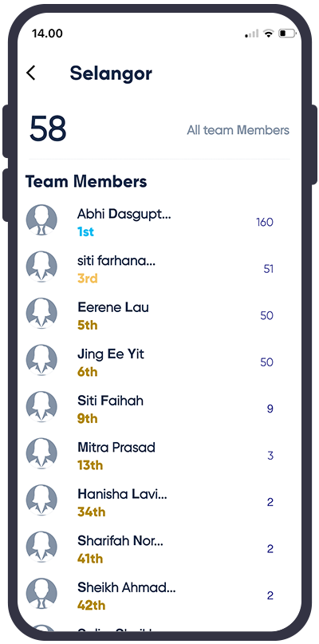Open Mitra Prasad's name entry
Image resolution: width=319 pixels, height=644 pixels.
click(116, 447)
